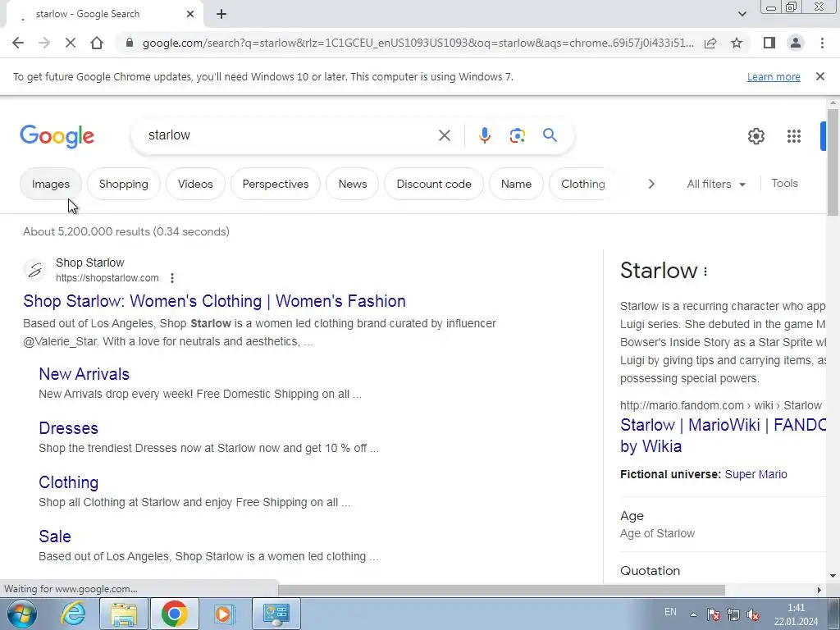Select the Discount code filter chip
This screenshot has width=840, height=630.
tap(434, 184)
